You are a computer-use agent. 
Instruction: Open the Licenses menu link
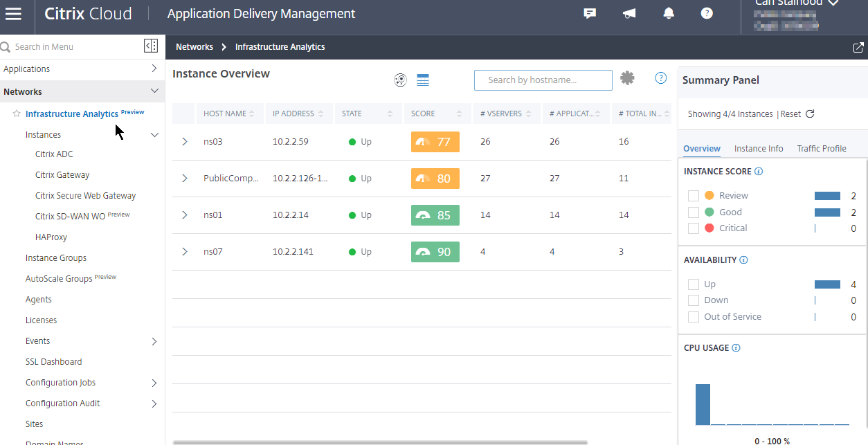click(x=42, y=320)
